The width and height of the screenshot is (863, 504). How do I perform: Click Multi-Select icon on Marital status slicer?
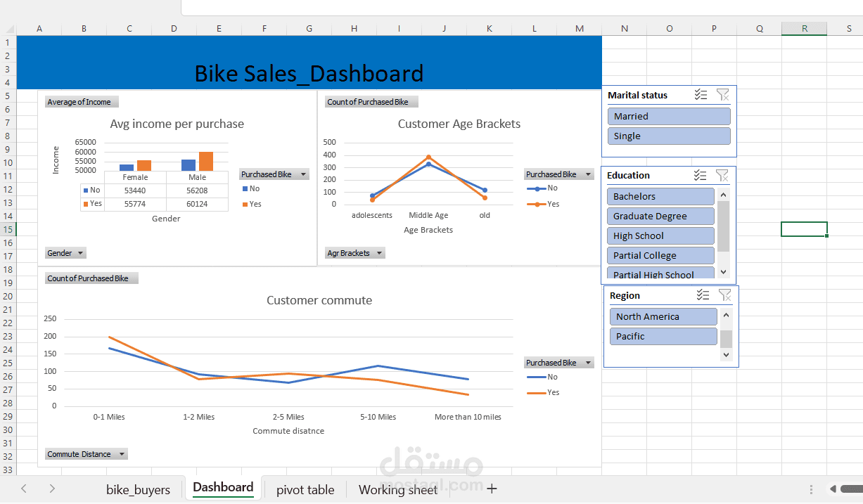[700, 95]
